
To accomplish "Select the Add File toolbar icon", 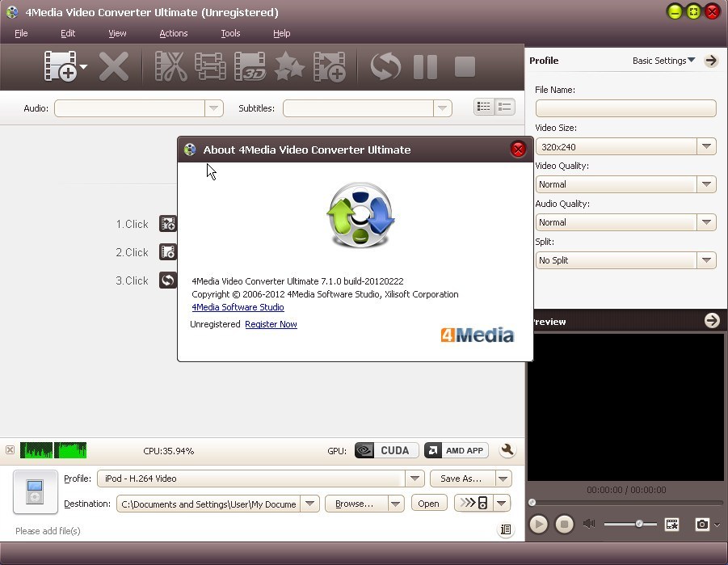I will [x=61, y=66].
